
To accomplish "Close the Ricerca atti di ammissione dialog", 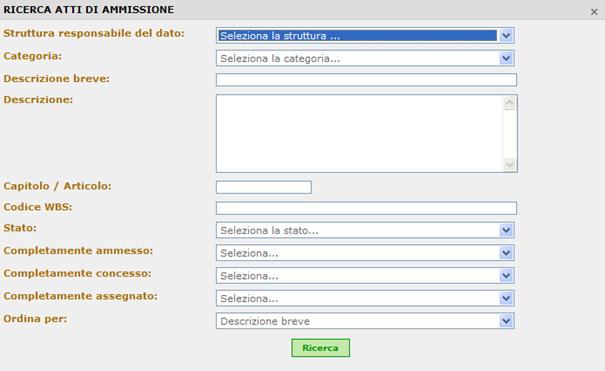I will point(594,12).
